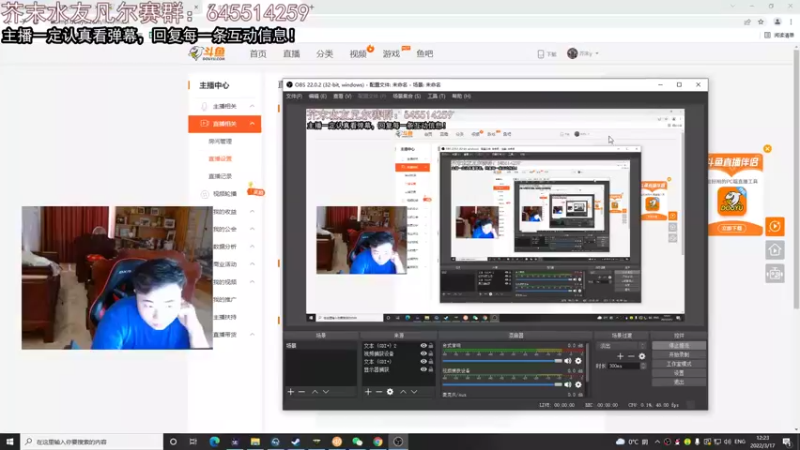800x450 pixels.
Task: Close the Douyu companion promo panel
Action: pyautogui.click(x=767, y=148)
